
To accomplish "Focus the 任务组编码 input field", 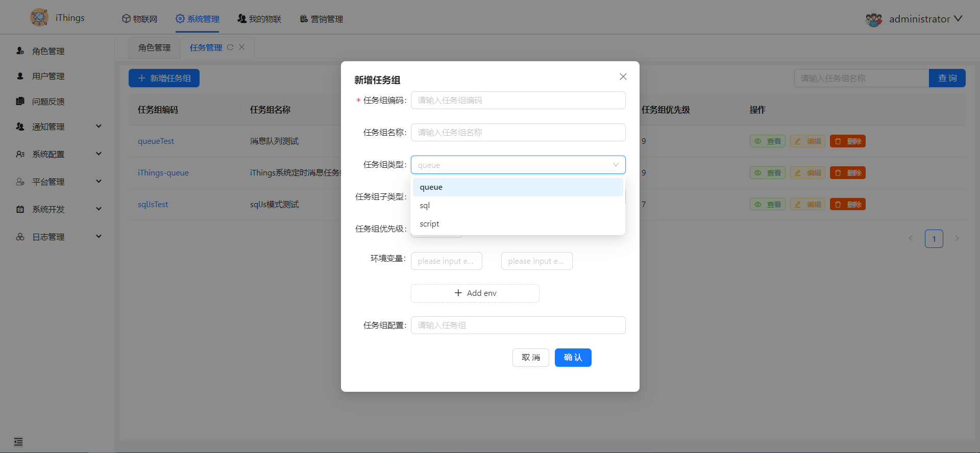I will [518, 100].
